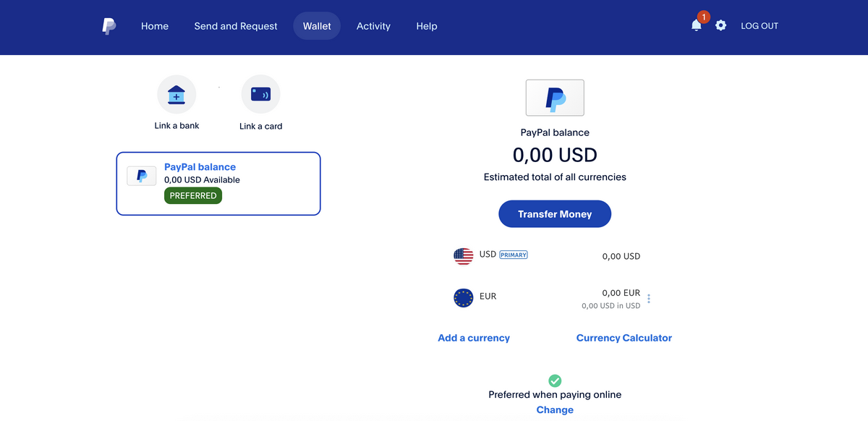Click the USD flag icon
The height and width of the screenshot is (421, 868).
tap(463, 255)
